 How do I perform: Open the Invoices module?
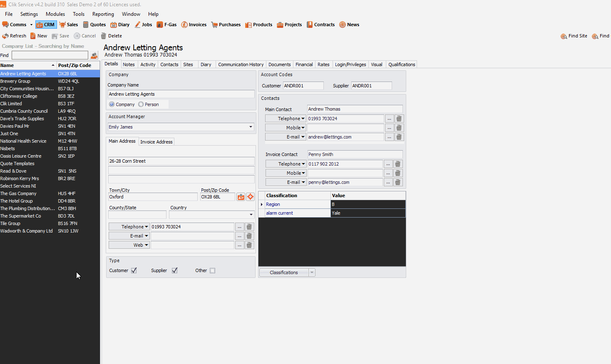pyautogui.click(x=194, y=25)
